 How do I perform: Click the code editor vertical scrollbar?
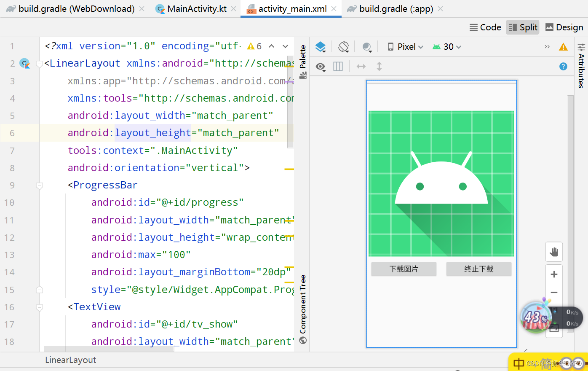point(290,102)
